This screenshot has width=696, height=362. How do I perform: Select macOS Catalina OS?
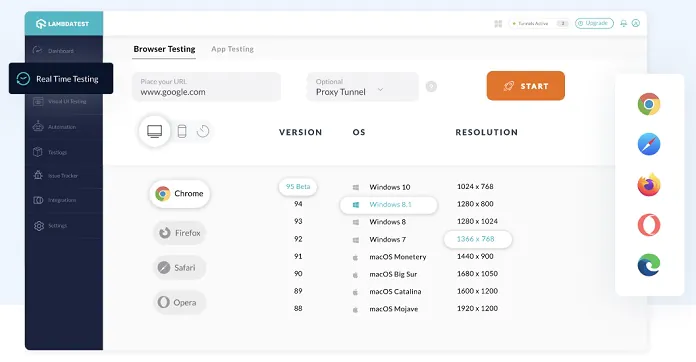tap(387, 291)
